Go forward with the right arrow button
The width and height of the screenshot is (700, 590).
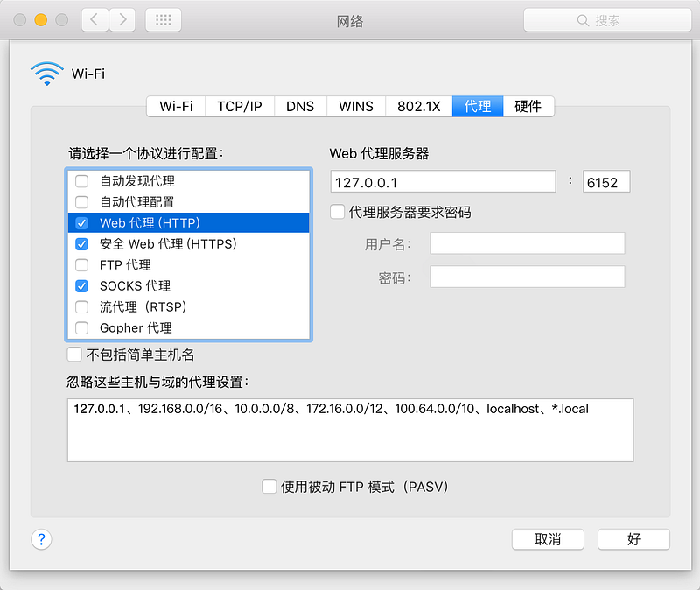pyautogui.click(x=122, y=19)
